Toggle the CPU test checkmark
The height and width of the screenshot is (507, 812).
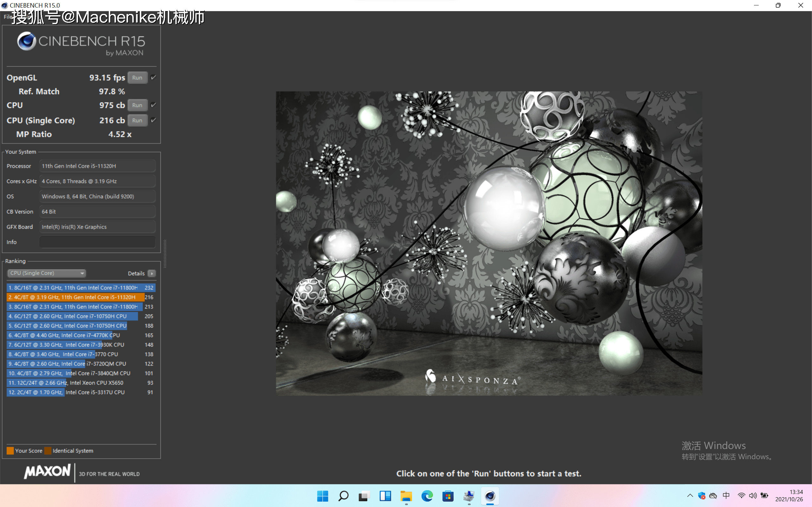click(x=153, y=105)
